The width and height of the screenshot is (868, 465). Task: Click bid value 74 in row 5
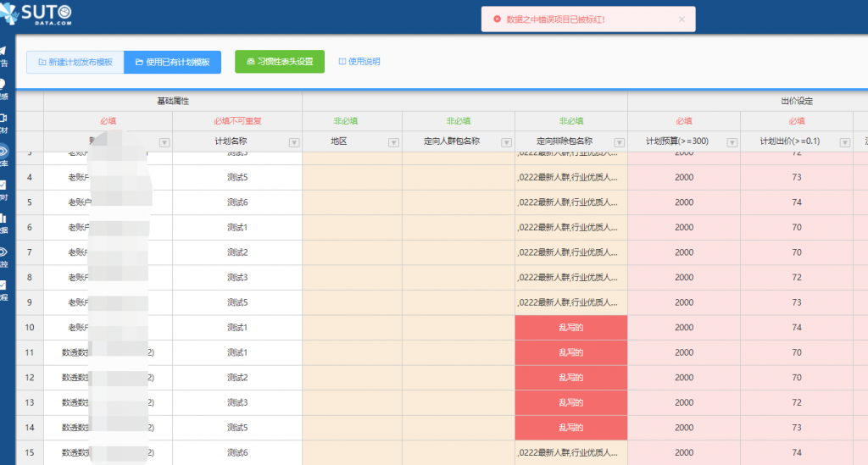(x=797, y=202)
